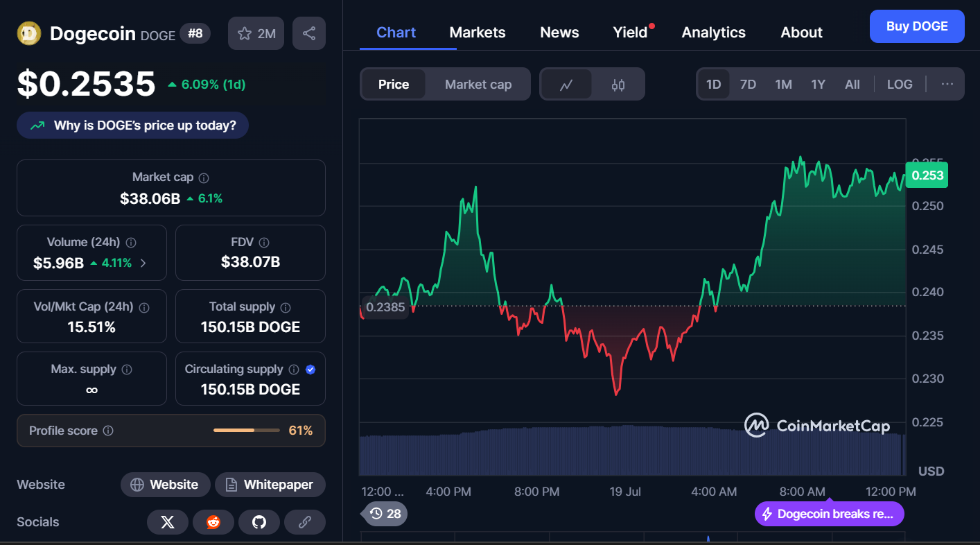Click the Total supply info icon
980x545 pixels.
pos(286,307)
